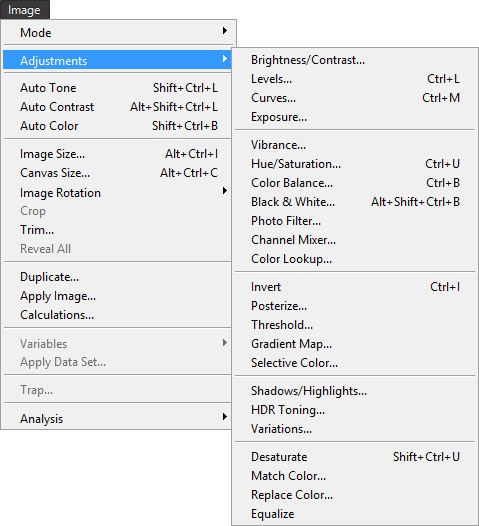Viewport: 479px width, 526px height.
Task: Choose Black & White adjustment
Action: (355, 202)
